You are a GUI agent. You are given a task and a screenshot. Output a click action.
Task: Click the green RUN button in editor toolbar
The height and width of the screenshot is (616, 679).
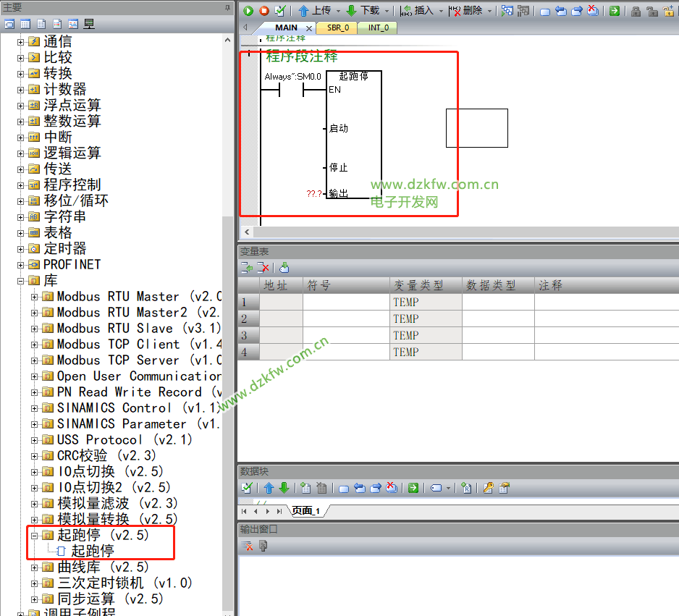pos(248,11)
